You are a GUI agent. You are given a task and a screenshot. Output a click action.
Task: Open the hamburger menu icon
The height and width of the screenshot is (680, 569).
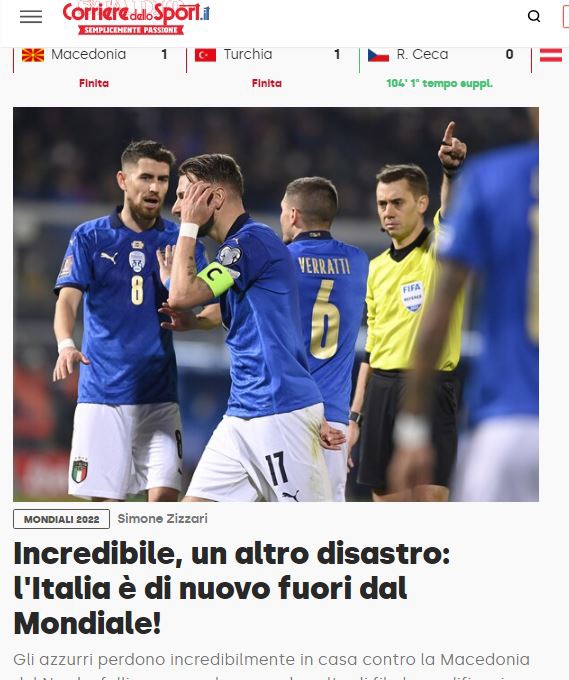point(31,17)
